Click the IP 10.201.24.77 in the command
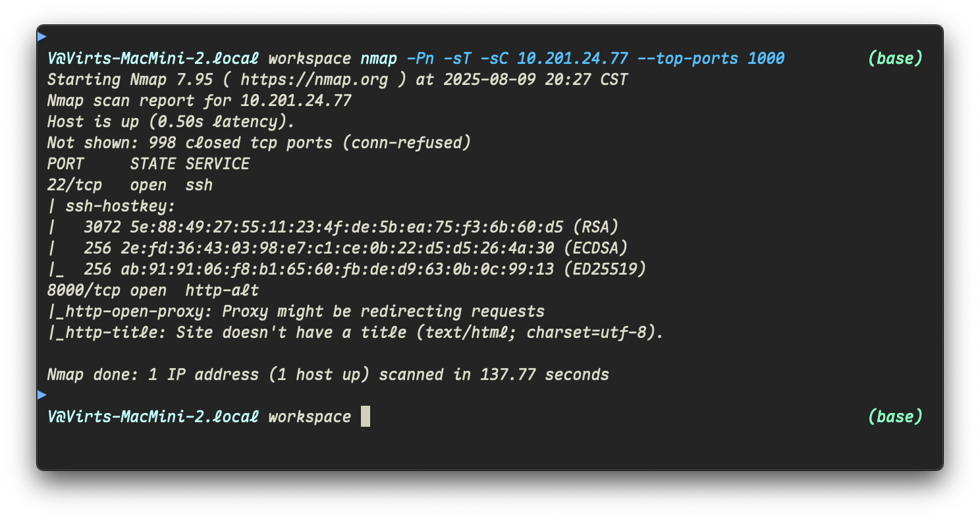980x519 pixels. 572,59
